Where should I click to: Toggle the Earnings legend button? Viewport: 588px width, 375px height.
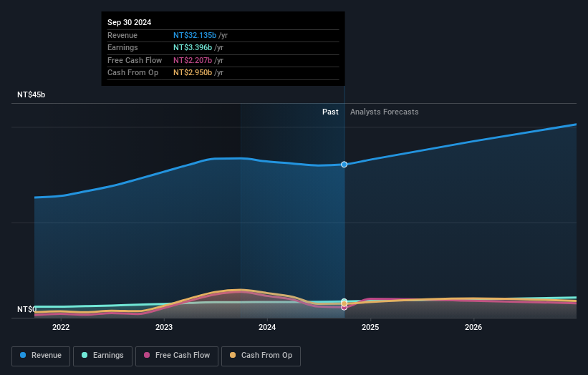102,356
